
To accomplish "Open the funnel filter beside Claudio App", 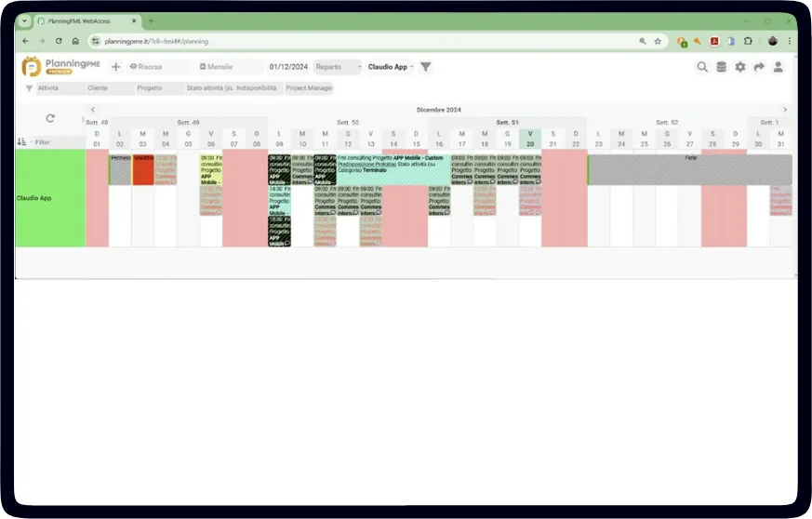I will [x=426, y=67].
